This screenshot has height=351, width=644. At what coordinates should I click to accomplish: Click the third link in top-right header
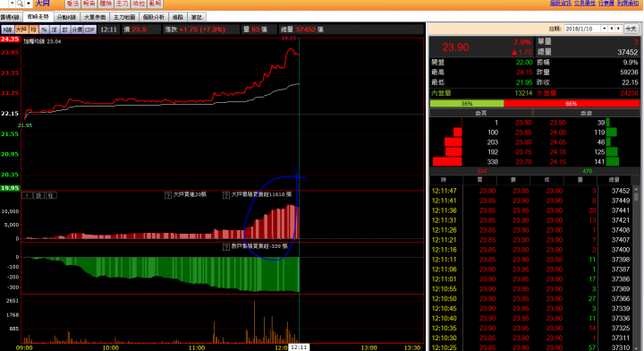[606, 3]
